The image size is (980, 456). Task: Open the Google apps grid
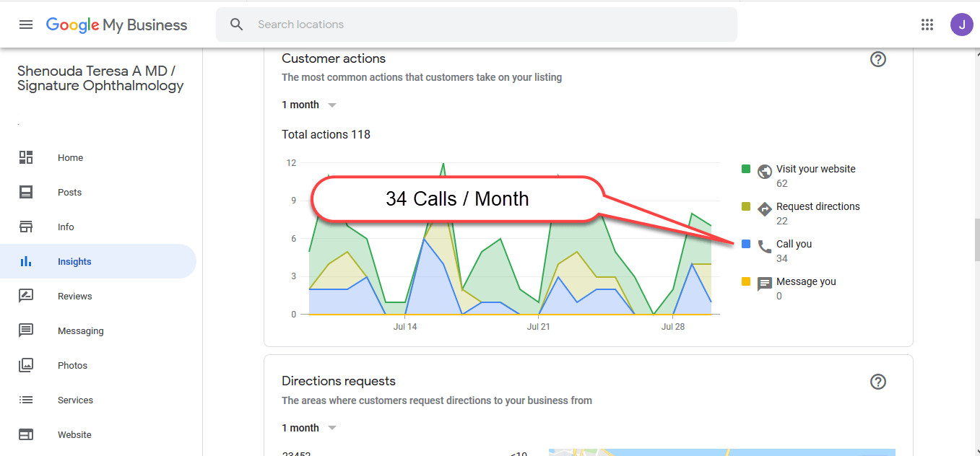point(927,25)
